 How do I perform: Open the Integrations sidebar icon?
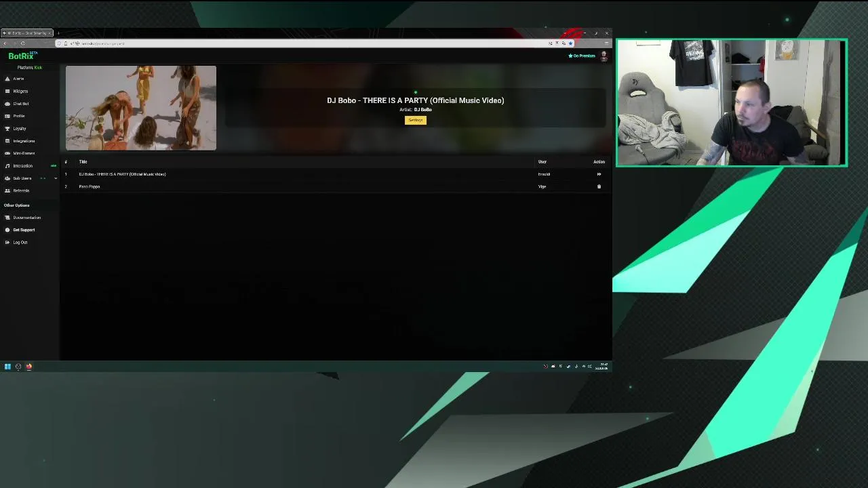7,141
